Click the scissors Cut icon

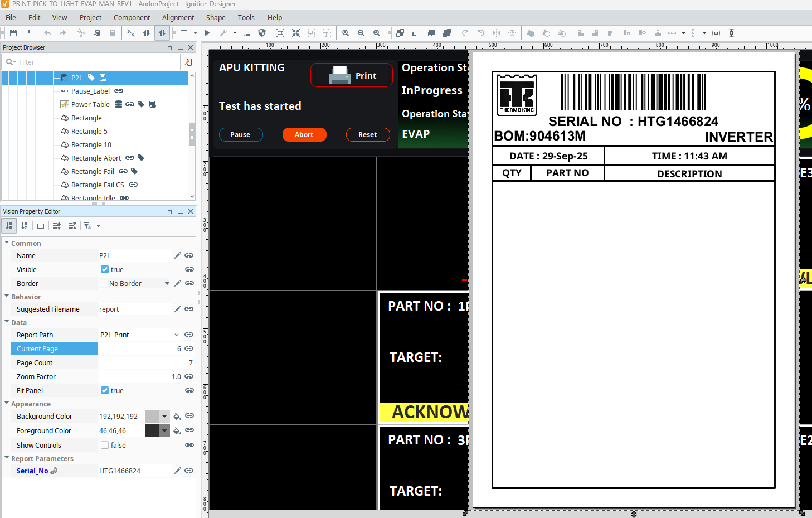(x=81, y=33)
